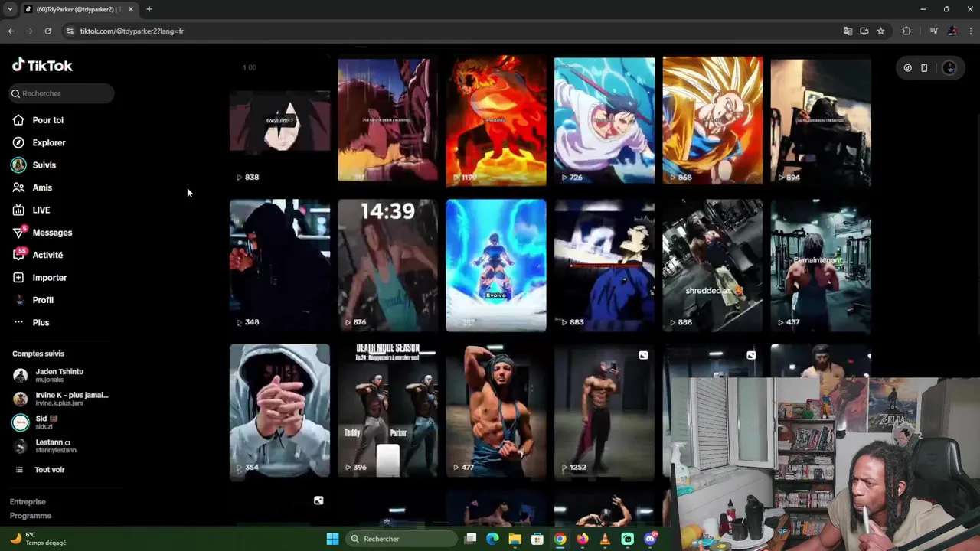Click the Programme footer link
The height and width of the screenshot is (551, 980).
tap(31, 516)
